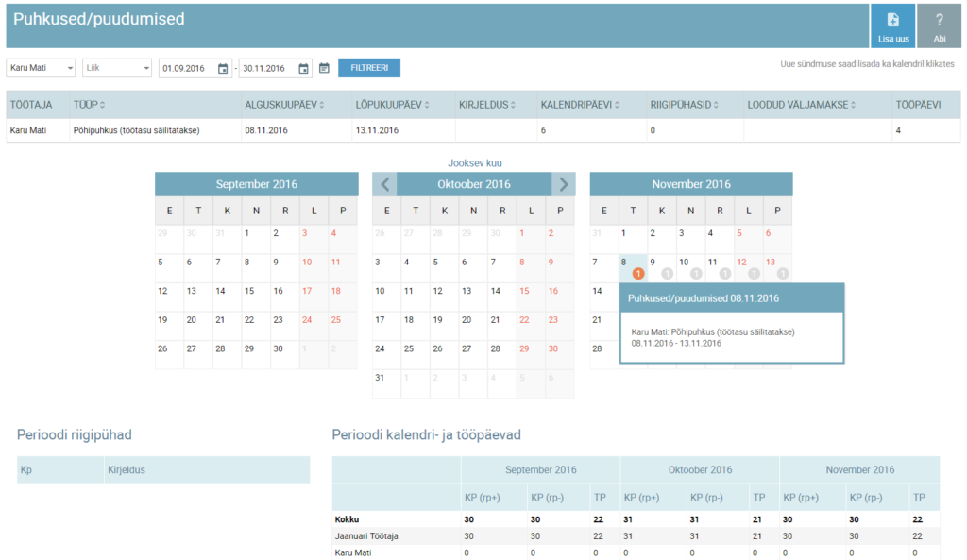This screenshot has height=560, width=967.
Task: Click the start date input field
Action: 187,68
